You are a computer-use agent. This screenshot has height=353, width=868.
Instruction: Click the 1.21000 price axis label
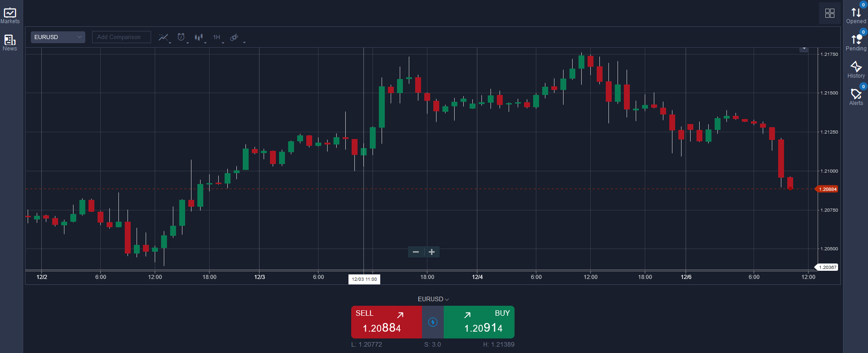point(829,171)
